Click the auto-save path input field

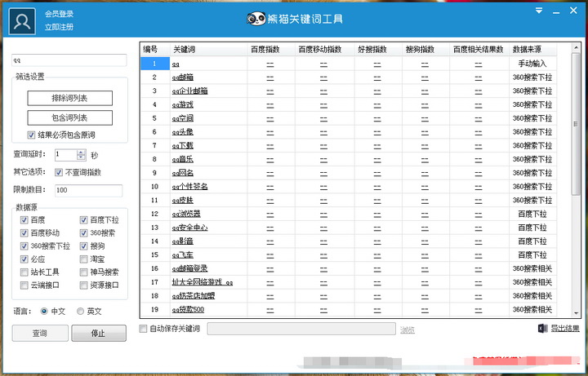point(301,329)
